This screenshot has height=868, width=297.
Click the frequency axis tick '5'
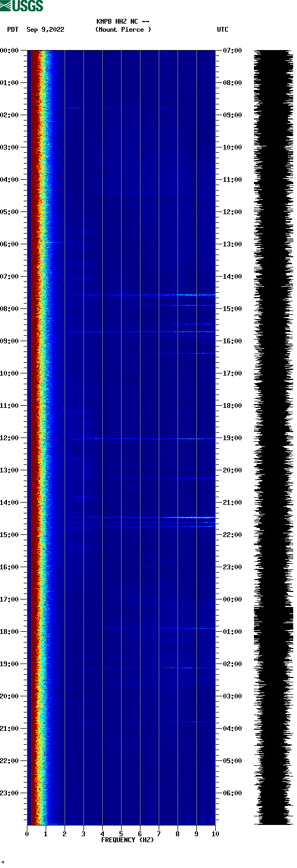coord(121,834)
